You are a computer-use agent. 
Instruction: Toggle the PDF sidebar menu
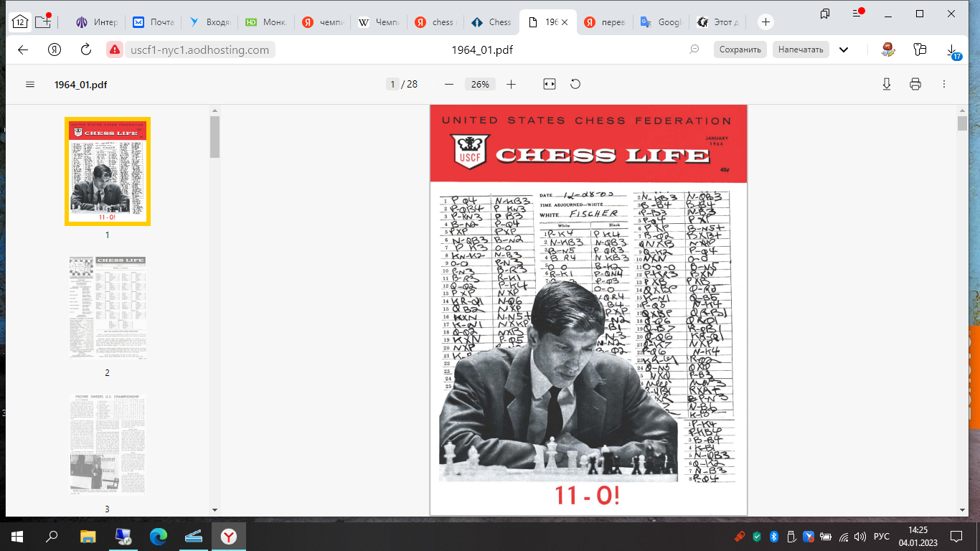pos(30,84)
